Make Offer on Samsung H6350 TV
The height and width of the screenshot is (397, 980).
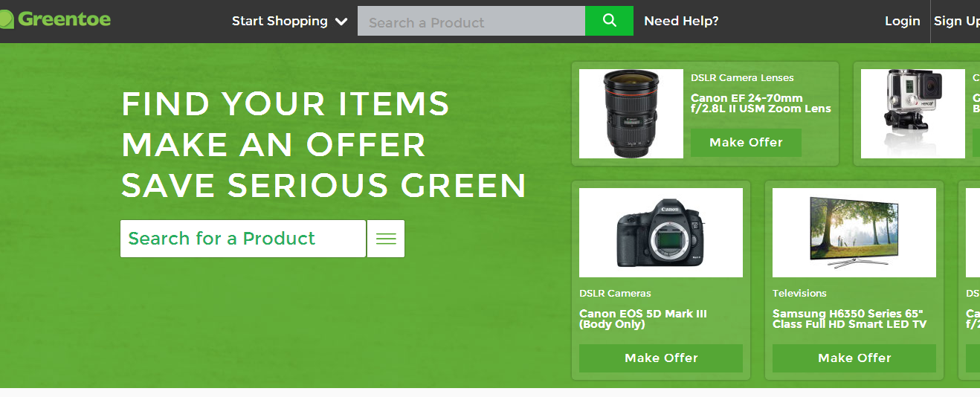tap(854, 358)
